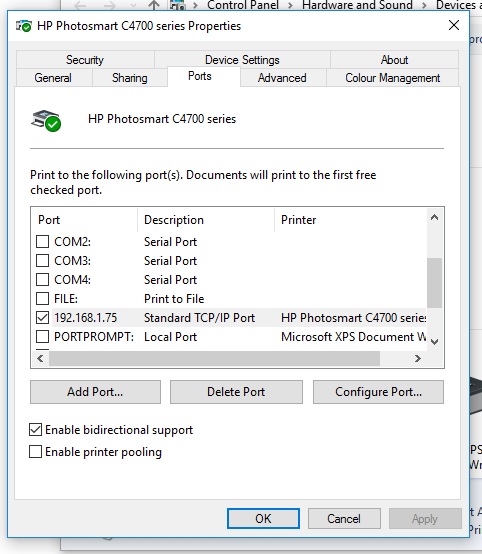The image size is (482, 554).
Task: Confirm with the OK button
Action: coord(263,519)
